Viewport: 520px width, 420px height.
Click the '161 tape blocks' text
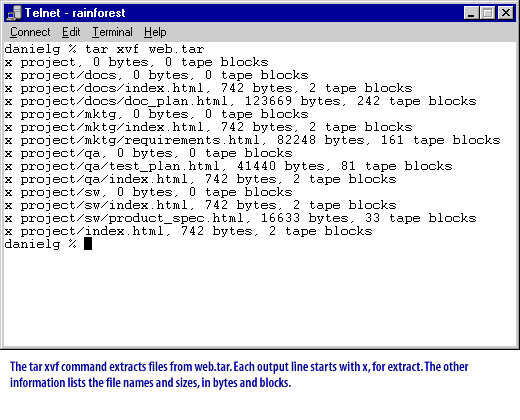pos(440,140)
